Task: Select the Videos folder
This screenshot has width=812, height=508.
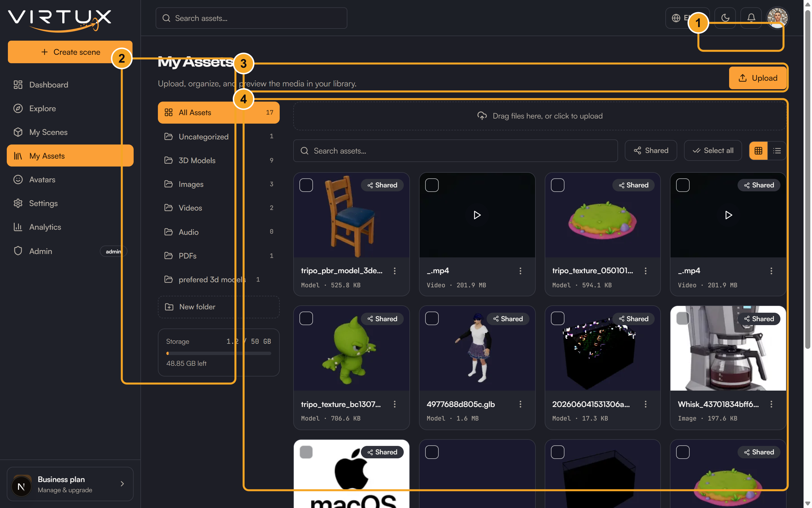Action: (x=219, y=208)
